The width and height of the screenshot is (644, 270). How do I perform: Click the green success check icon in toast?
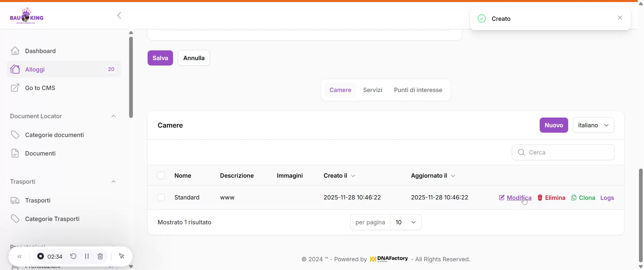click(482, 18)
